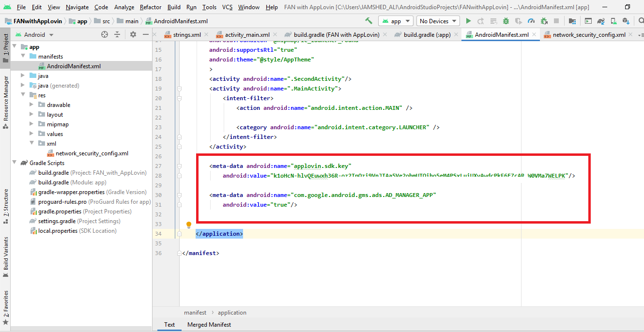Viewport: 644px width, 332px height.
Task: Click the Make Project hammer icon
Action: 369,21
